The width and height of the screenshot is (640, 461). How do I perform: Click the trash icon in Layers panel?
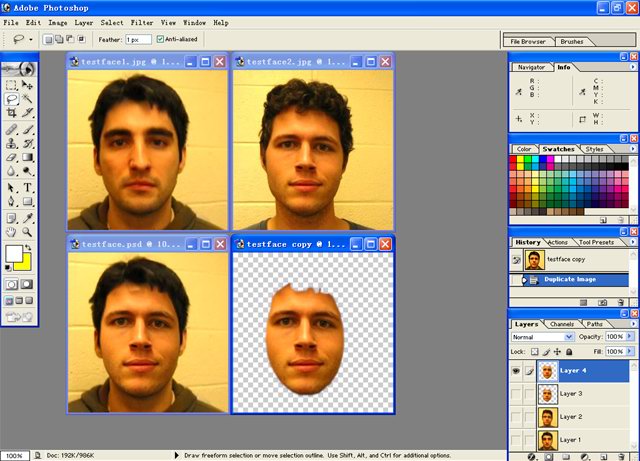[620, 455]
